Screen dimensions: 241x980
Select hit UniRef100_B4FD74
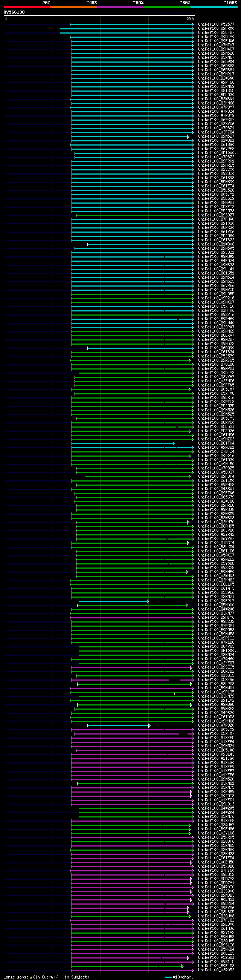[216, 261]
